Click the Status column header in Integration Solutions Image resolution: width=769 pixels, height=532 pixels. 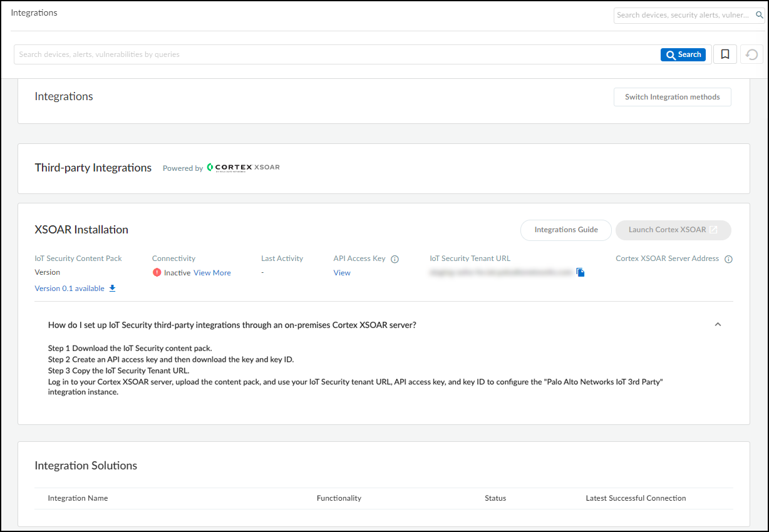tap(495, 498)
